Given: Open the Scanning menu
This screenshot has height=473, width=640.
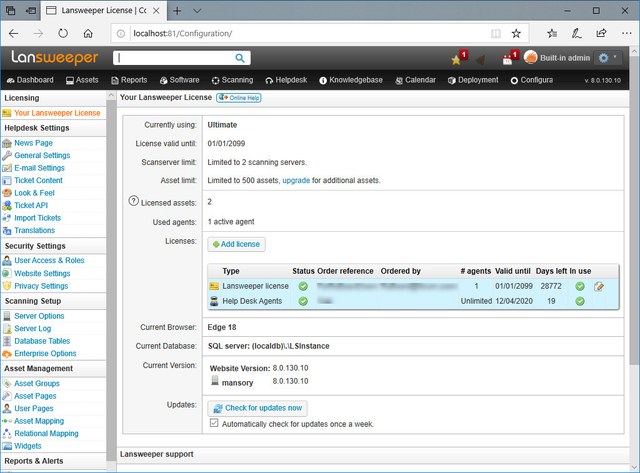Looking at the screenshot, I should (232, 80).
